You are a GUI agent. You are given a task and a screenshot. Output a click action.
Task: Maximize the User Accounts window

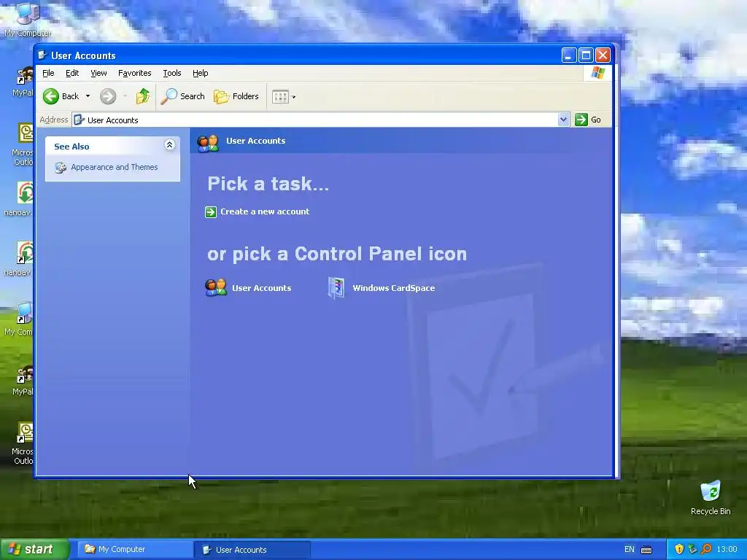[586, 55]
